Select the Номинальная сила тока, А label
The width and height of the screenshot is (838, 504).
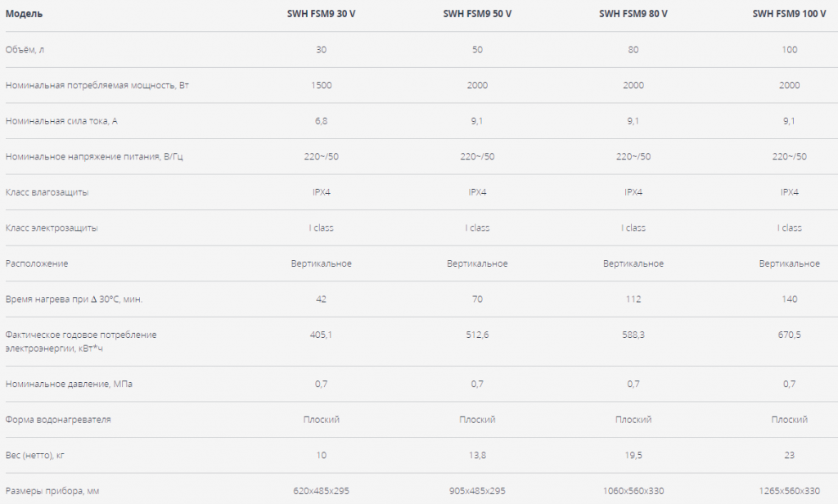coord(61,121)
